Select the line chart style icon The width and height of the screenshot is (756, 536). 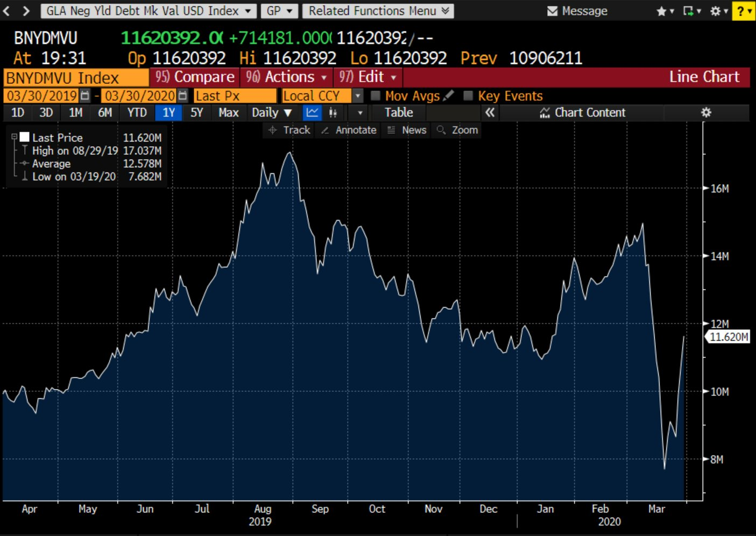pyautogui.click(x=312, y=112)
